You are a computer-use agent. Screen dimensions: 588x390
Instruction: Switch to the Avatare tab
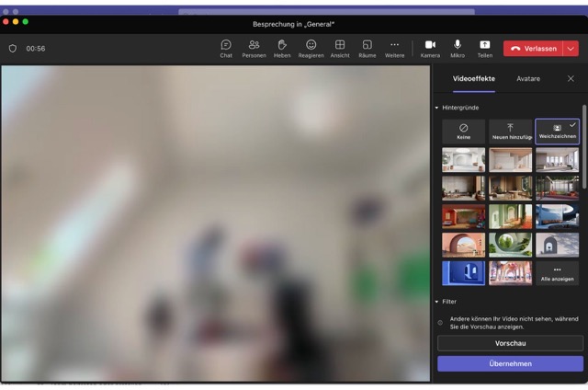point(528,79)
